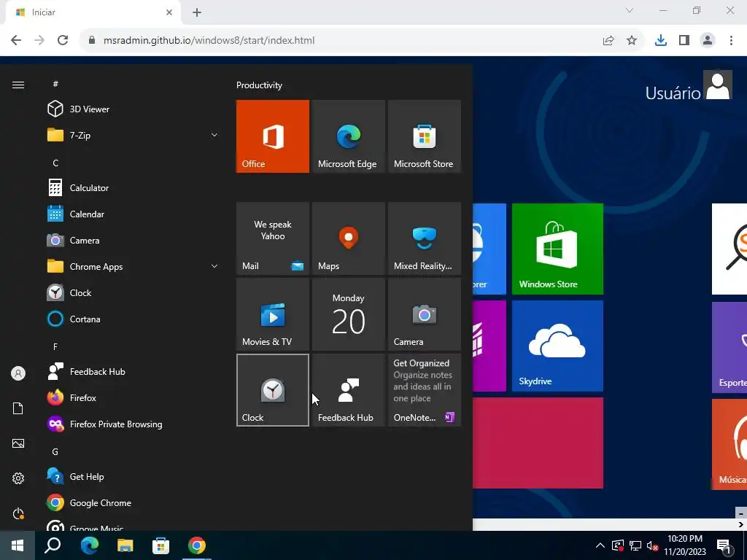Open the notification center icon
Viewport: 747px width, 560px height.
pos(724,546)
